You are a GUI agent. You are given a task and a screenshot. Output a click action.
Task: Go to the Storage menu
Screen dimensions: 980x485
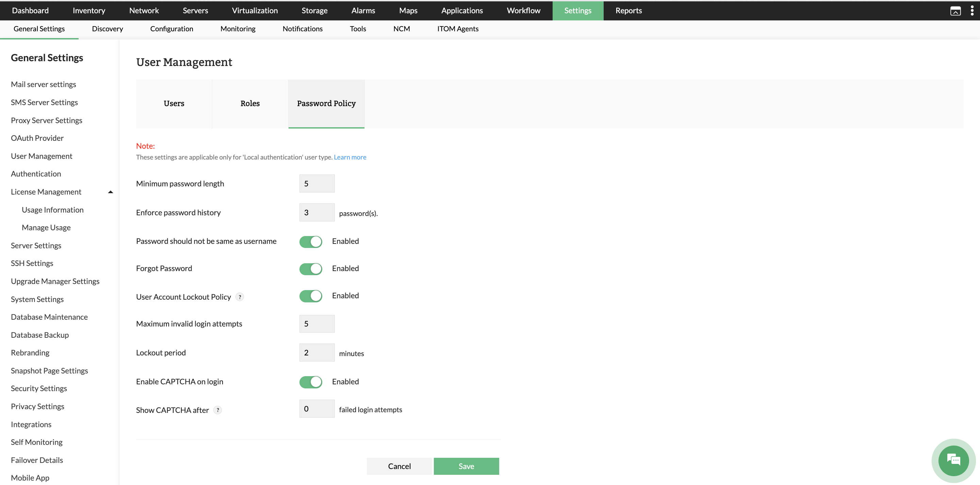tap(314, 11)
